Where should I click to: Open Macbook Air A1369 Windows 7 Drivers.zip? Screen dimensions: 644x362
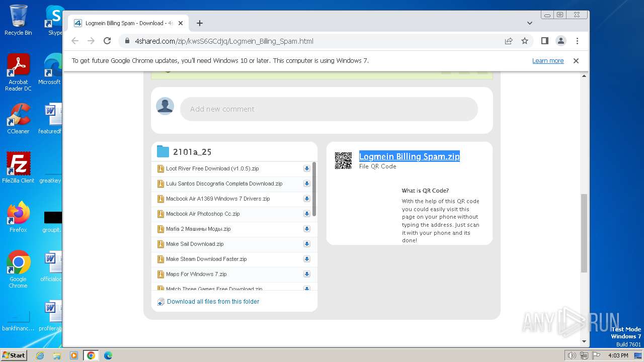[218, 199]
